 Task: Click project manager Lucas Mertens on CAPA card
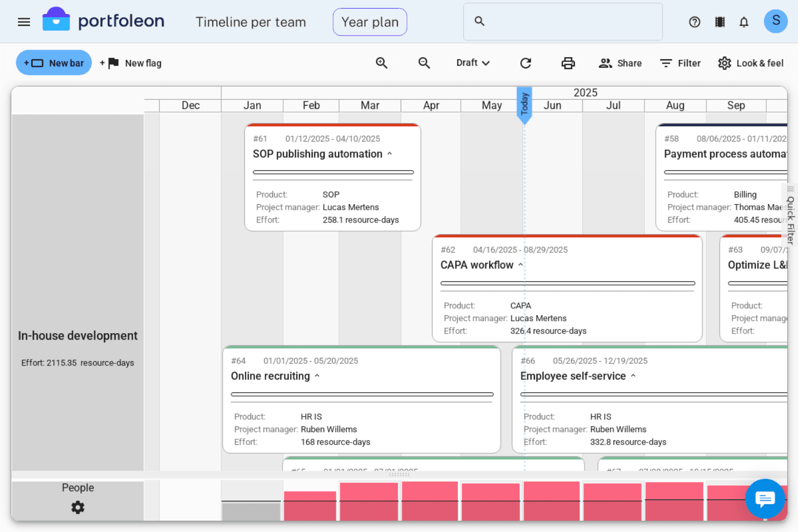(539, 319)
